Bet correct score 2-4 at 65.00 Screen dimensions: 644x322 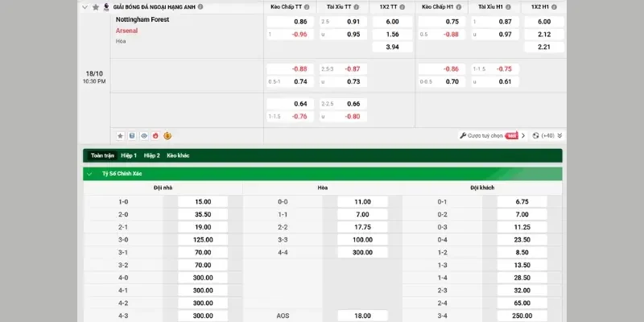coord(522,303)
